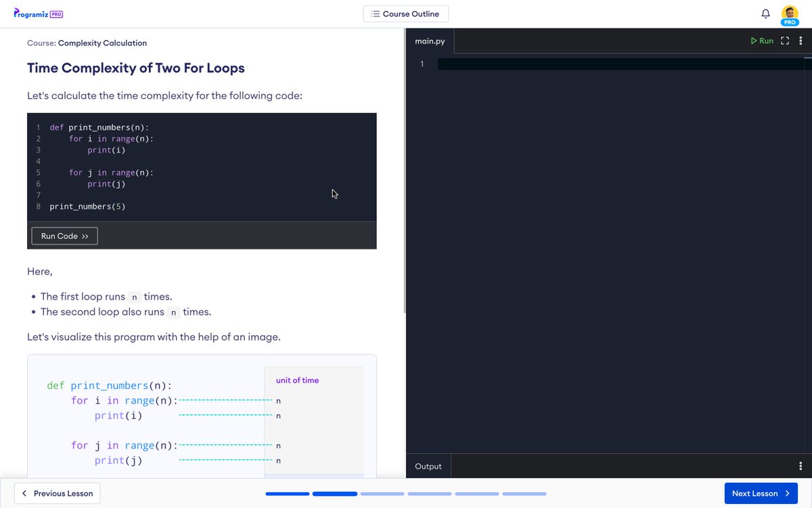The width and height of the screenshot is (812, 508).
Task: Open the Course Outline button
Action: pos(406,14)
